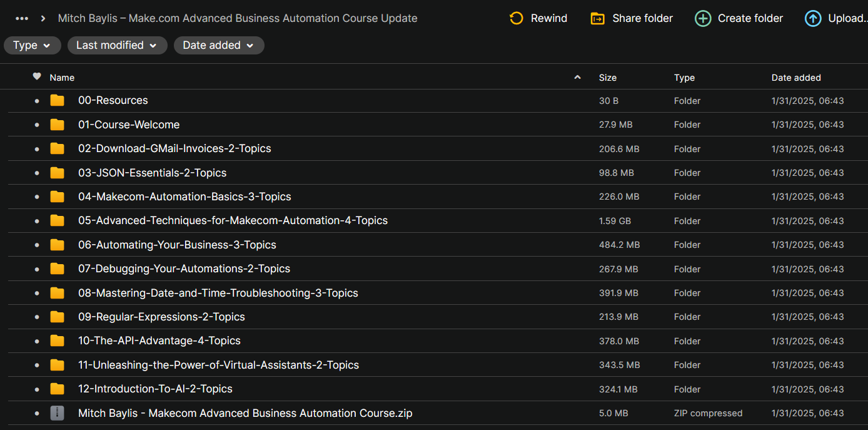
Task: Click the Share folder icon
Action: pos(597,18)
